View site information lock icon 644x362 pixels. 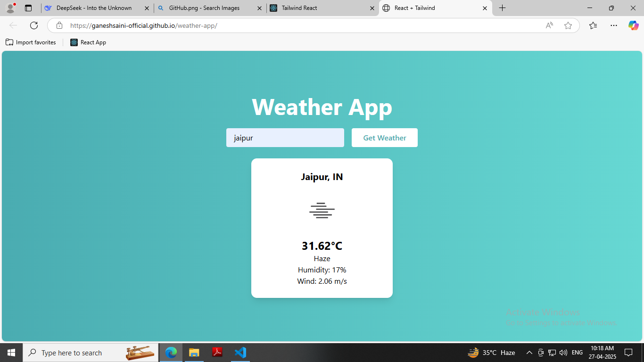[59, 25]
